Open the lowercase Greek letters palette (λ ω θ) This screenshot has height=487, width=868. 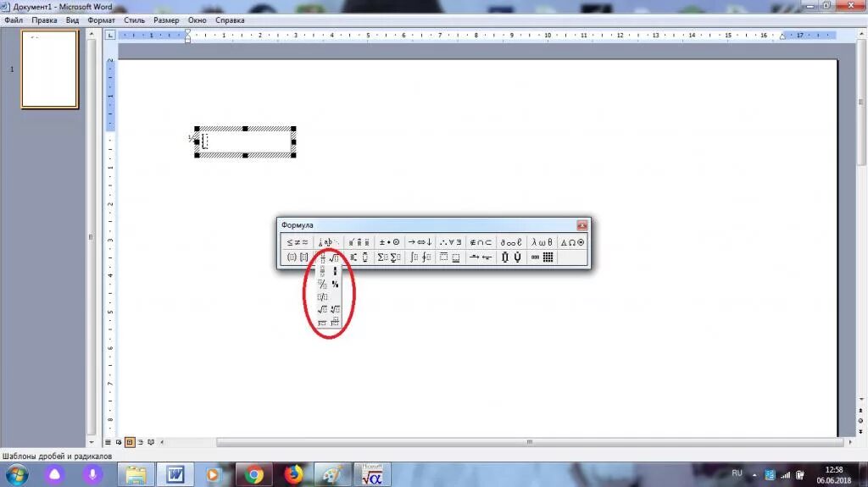[x=542, y=242]
